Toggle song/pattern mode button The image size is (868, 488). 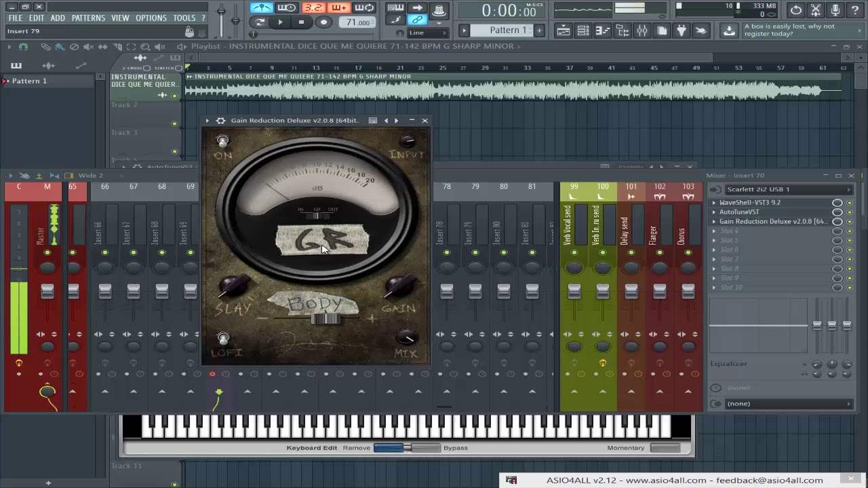(260, 22)
